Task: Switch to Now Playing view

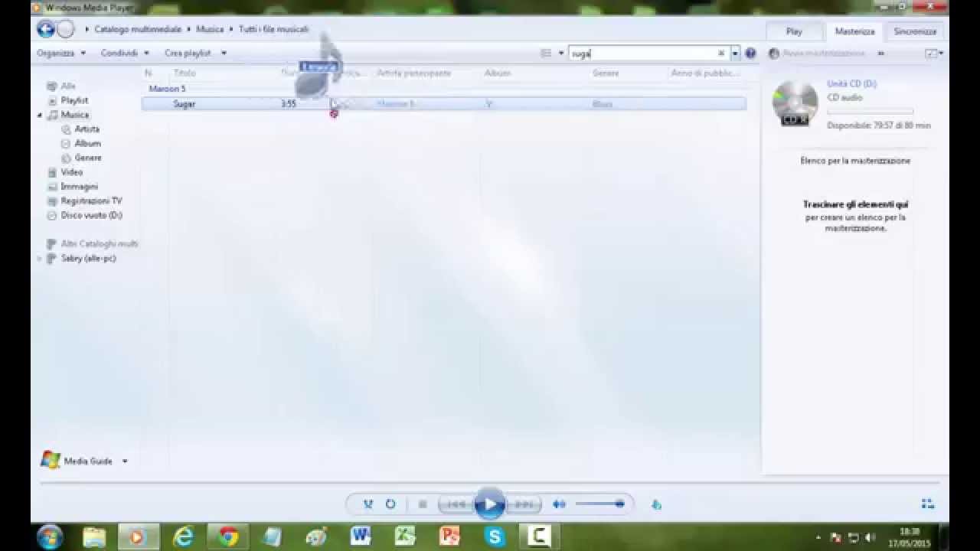Action: (x=927, y=504)
